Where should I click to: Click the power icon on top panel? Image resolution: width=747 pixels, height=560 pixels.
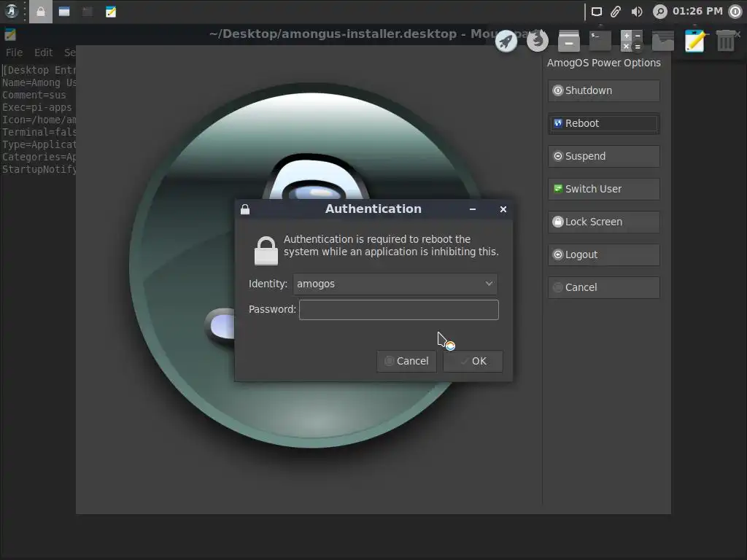(735, 12)
